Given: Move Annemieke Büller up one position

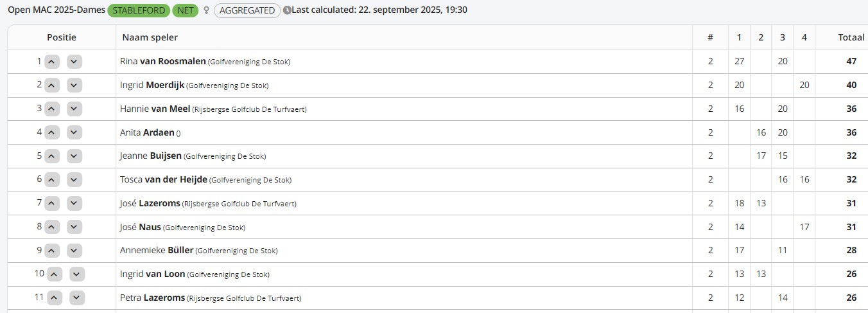Looking at the screenshot, I should pos(52,251).
